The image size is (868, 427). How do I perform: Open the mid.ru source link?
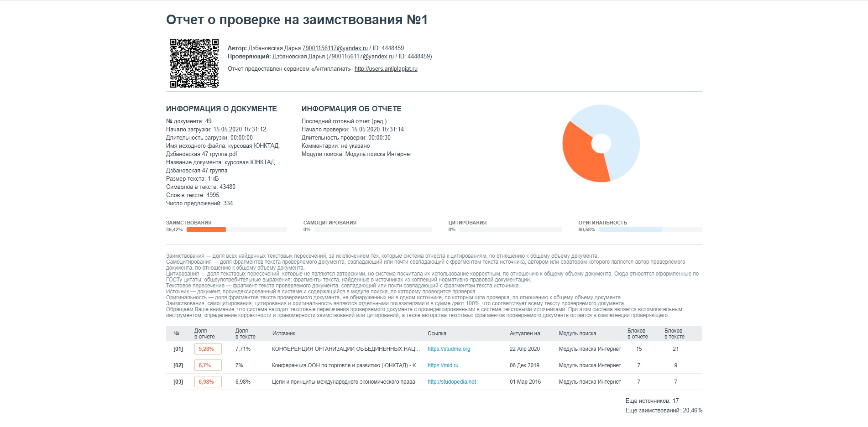[443, 365]
